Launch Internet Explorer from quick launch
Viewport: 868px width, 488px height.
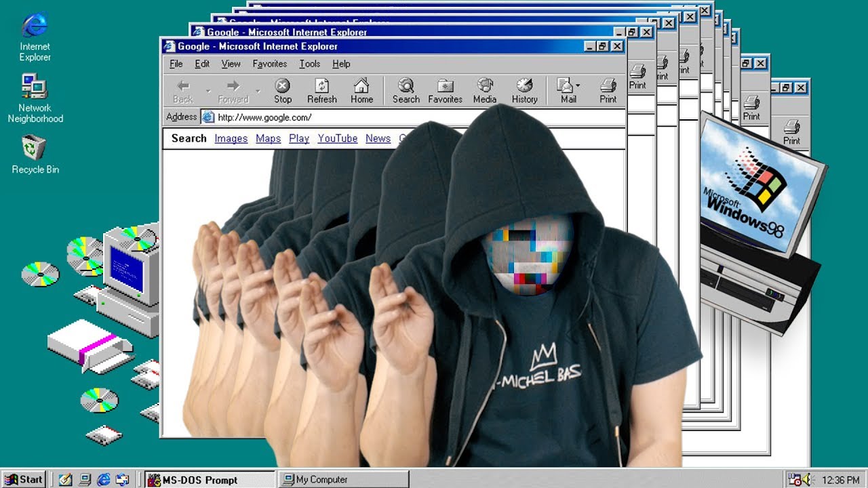[104, 479]
